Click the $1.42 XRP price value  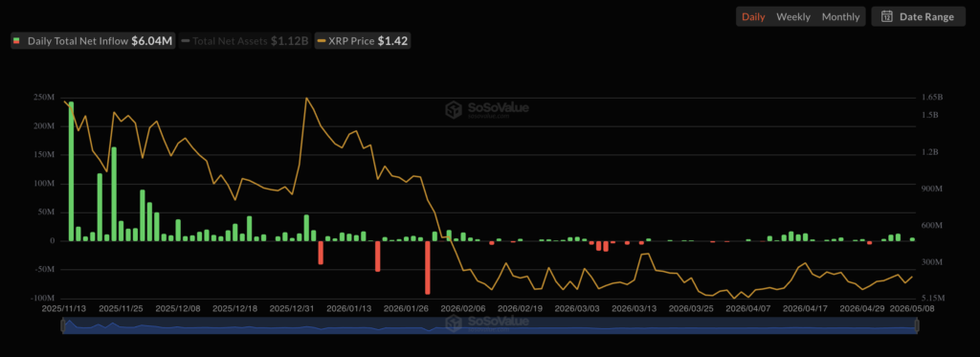tap(392, 41)
